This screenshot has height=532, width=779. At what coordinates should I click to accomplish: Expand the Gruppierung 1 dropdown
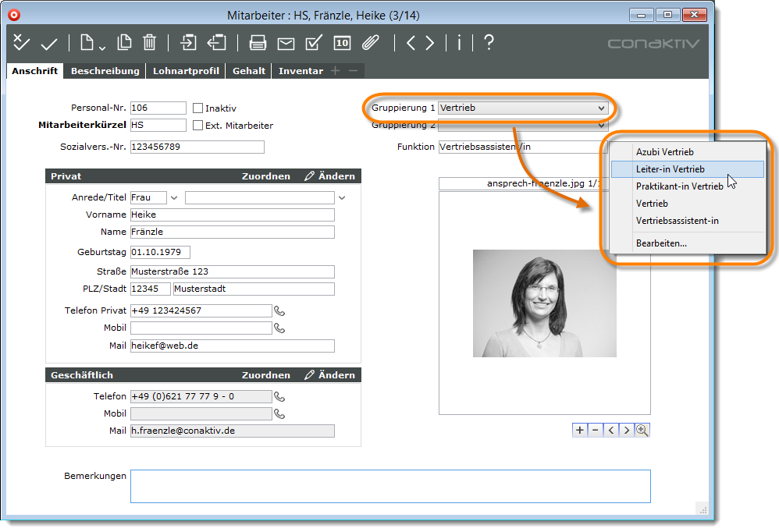click(x=601, y=108)
